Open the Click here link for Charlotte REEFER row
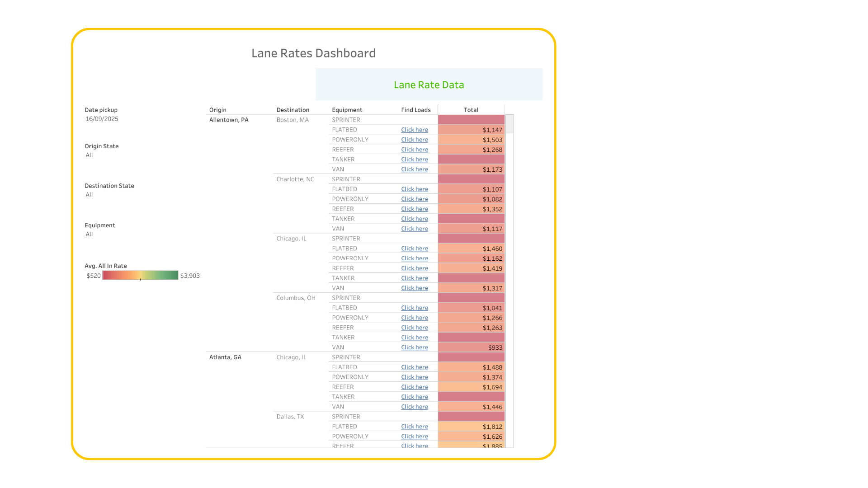The height and width of the screenshot is (488, 868). (x=414, y=209)
